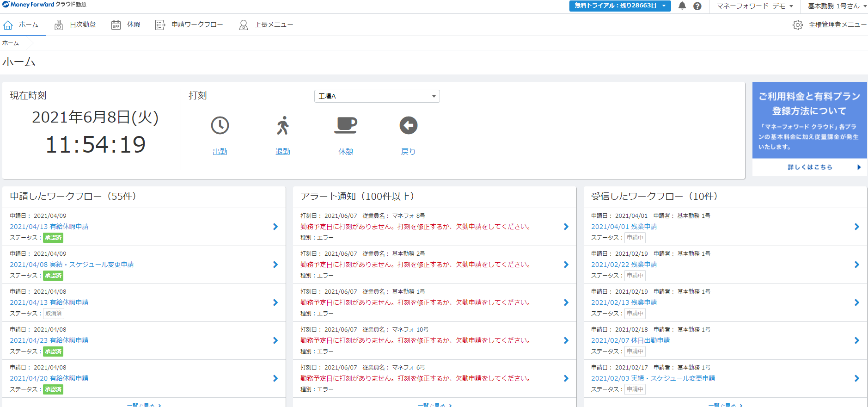
Task: Go to the 日次勤怠 menu tab
Action: (x=75, y=25)
